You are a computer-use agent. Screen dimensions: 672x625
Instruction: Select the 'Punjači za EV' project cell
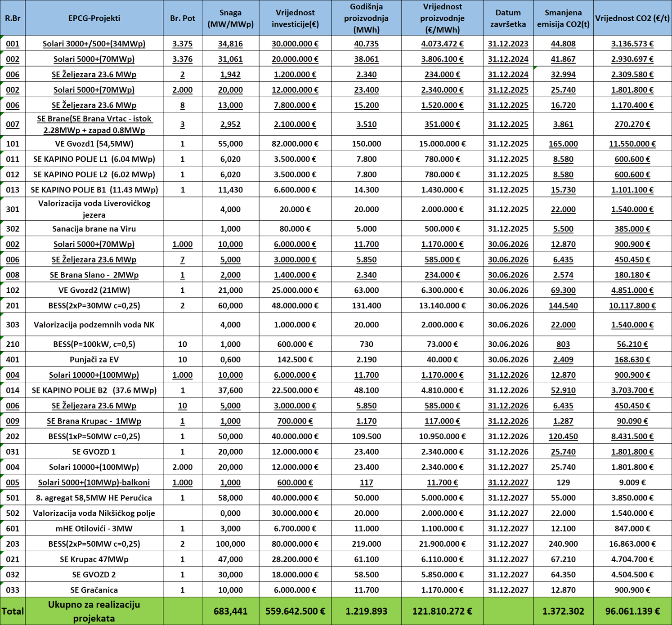(x=94, y=360)
